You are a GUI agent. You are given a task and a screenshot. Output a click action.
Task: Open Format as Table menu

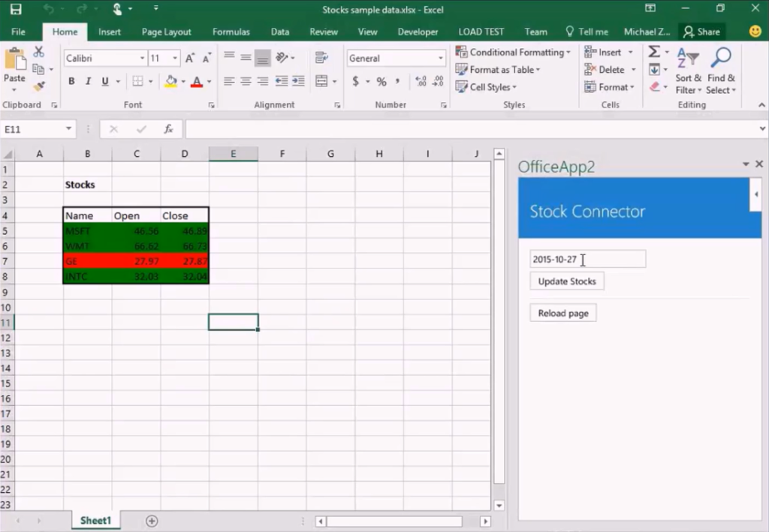[498, 70]
